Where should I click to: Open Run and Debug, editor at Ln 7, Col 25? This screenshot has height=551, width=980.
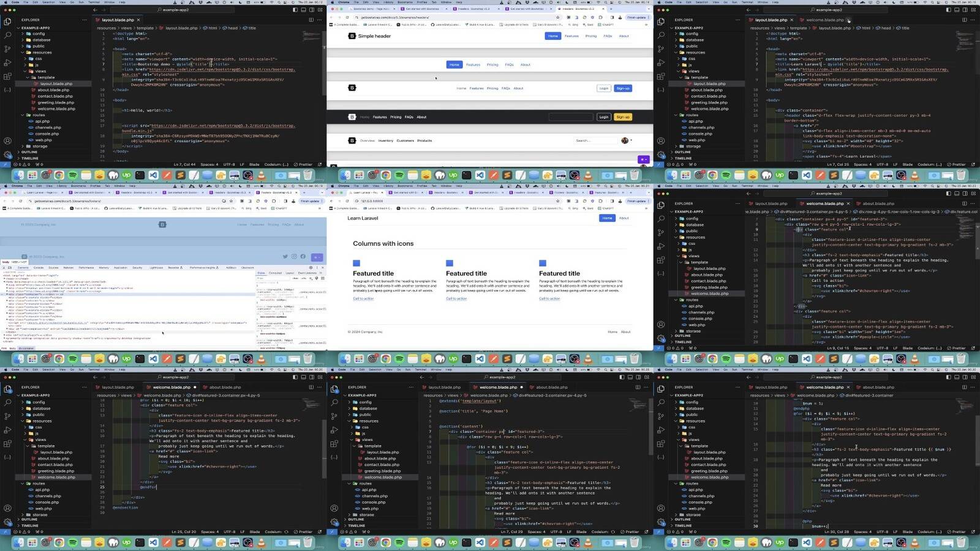pos(661,63)
